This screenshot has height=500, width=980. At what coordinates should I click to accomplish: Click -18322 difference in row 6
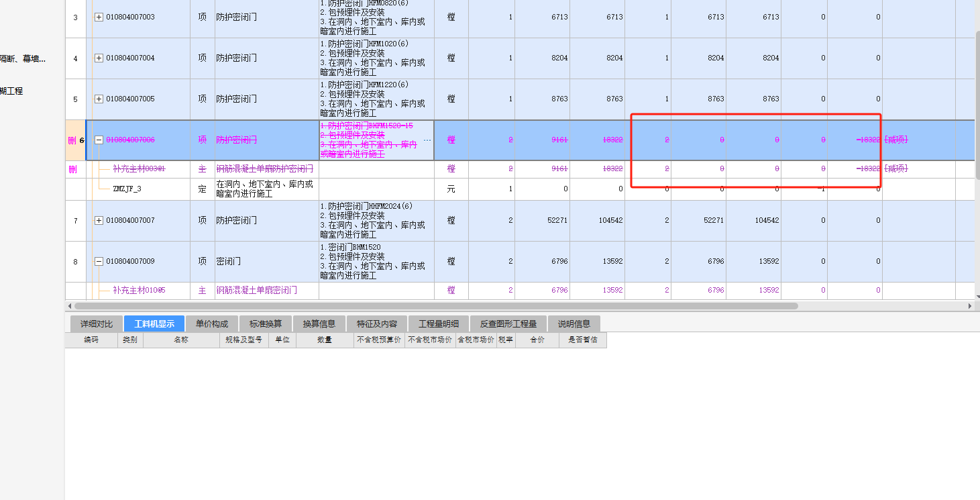[x=868, y=140]
